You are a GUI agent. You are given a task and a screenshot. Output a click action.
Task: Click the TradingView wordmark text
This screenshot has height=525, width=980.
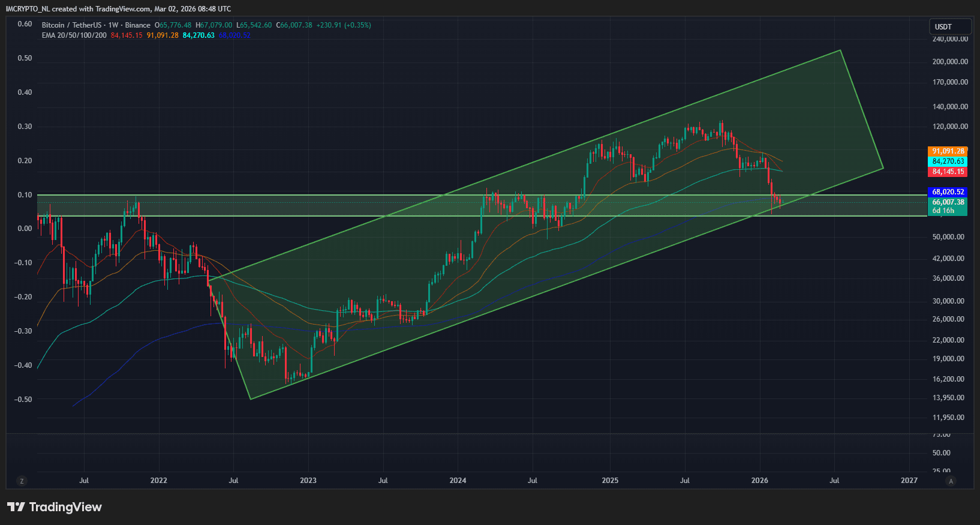[x=65, y=507]
